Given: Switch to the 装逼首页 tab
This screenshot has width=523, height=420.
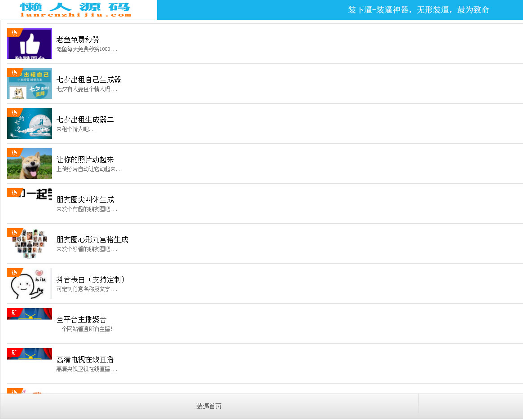Looking at the screenshot, I should 209,406.
